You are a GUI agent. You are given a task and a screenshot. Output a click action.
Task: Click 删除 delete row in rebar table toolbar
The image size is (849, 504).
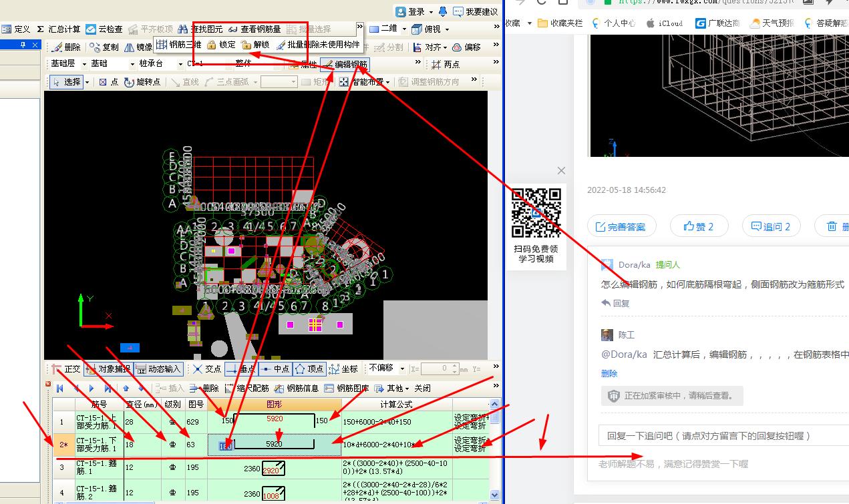pyautogui.click(x=204, y=389)
